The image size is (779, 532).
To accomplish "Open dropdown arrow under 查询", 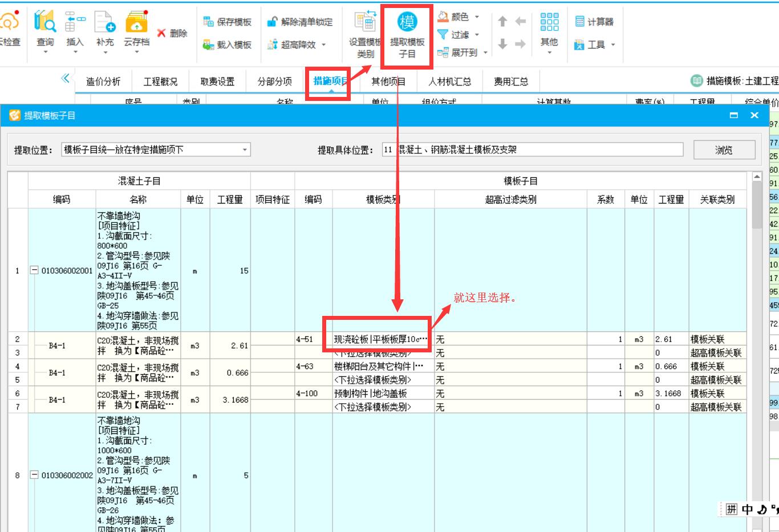I will [45, 52].
